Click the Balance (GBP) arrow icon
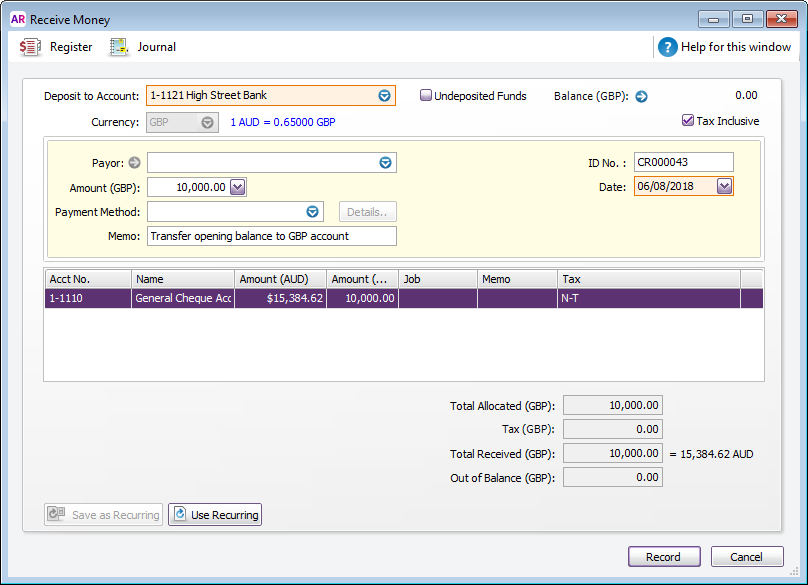The height and width of the screenshot is (585, 808). (642, 97)
